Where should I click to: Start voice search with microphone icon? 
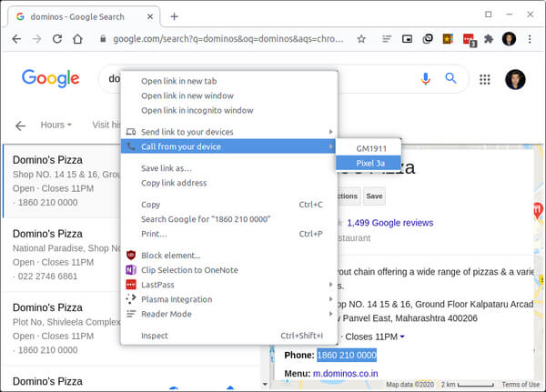(425, 79)
